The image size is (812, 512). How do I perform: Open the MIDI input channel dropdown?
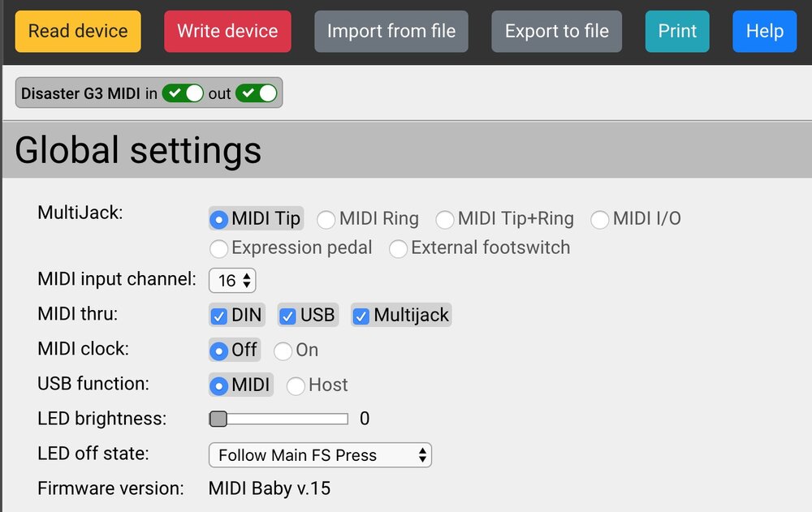pos(232,281)
